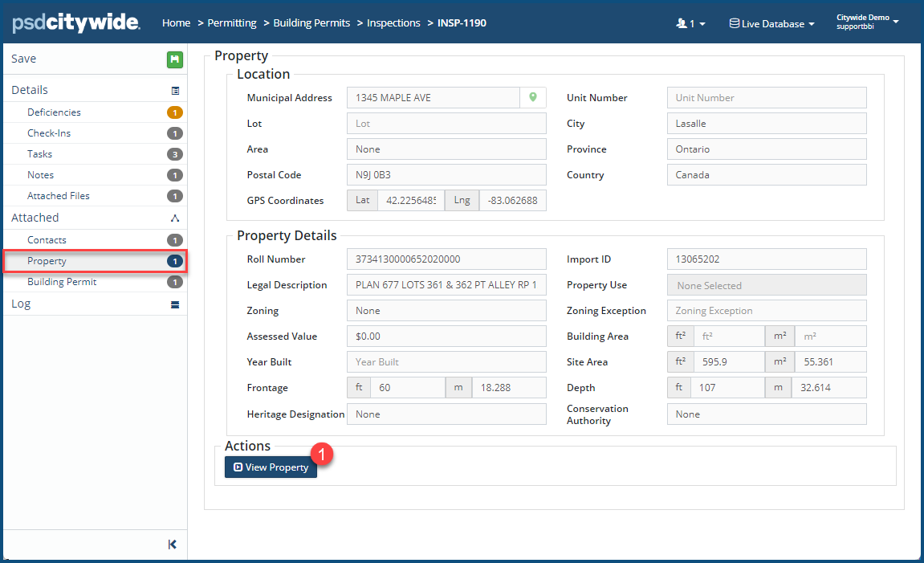Click the Depth metres field
Viewport: 924px width, 563px height.
pyautogui.click(x=829, y=387)
